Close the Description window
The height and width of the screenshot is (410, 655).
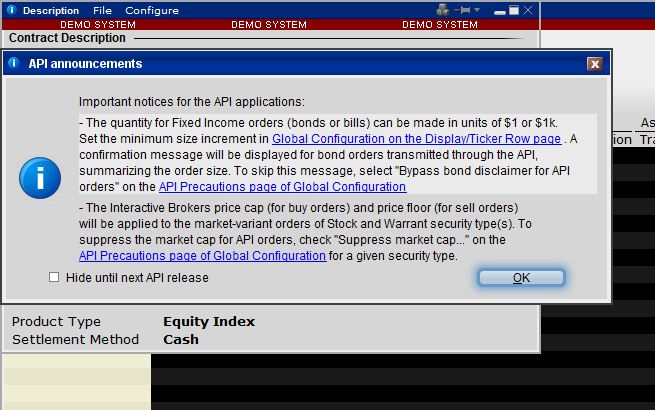click(x=528, y=10)
